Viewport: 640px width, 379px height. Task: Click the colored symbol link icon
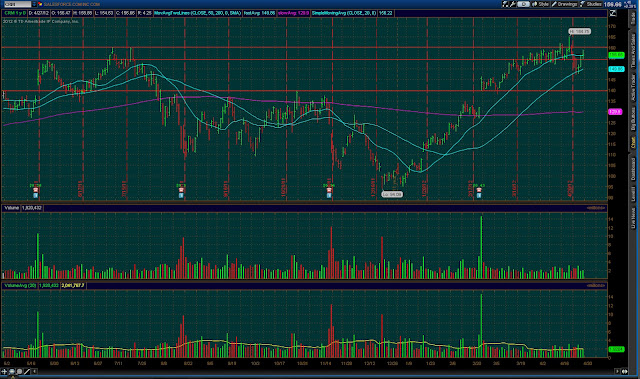coord(40,4)
